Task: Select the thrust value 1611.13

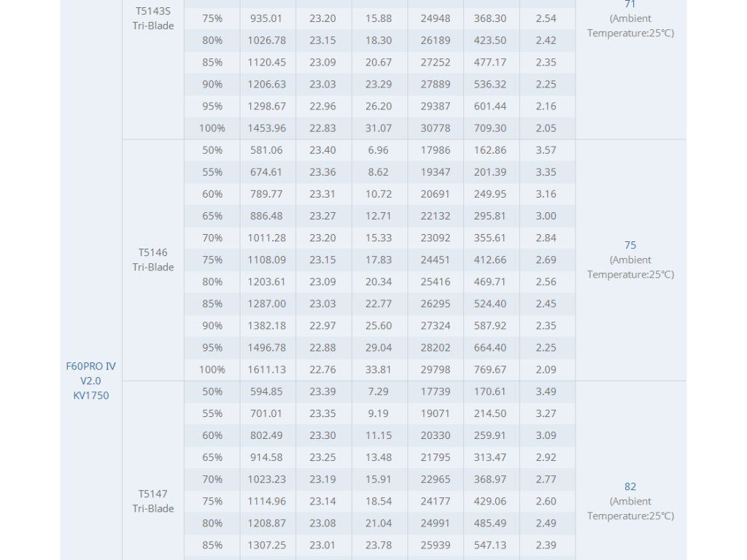Action: pos(267,370)
